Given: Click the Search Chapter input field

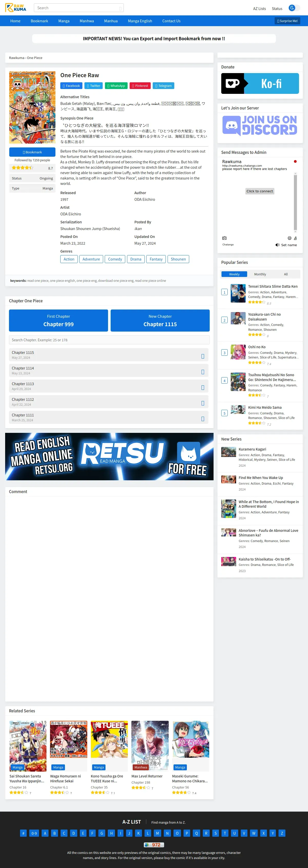Looking at the screenshot, I should coord(109,340).
